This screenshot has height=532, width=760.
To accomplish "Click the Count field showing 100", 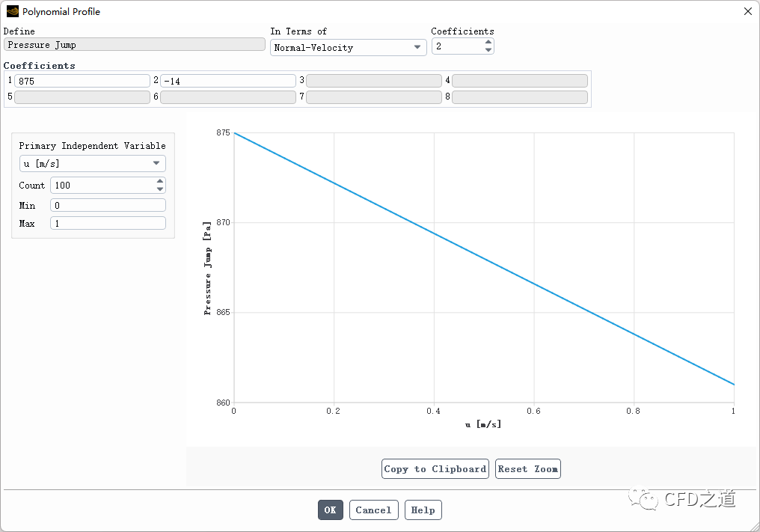I will 101,186.
